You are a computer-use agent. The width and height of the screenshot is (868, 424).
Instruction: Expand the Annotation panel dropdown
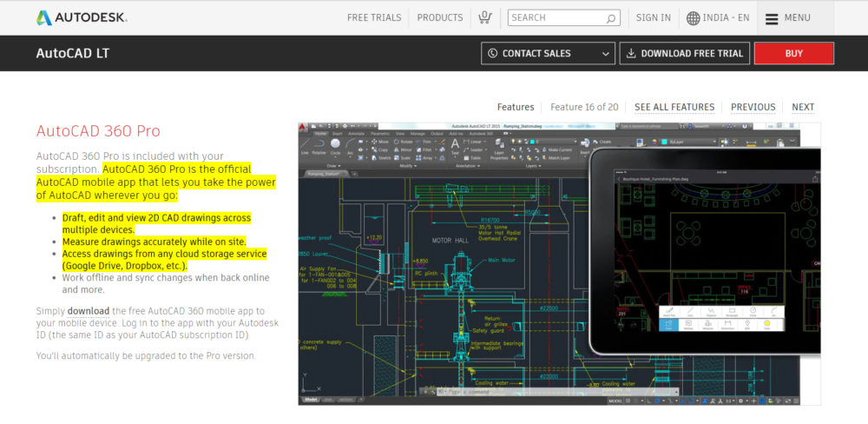(x=468, y=166)
